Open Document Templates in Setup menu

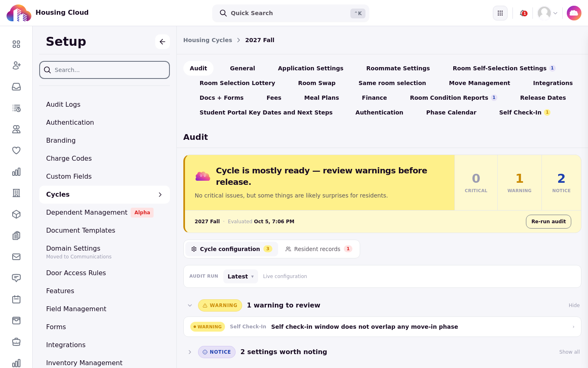tap(105, 231)
